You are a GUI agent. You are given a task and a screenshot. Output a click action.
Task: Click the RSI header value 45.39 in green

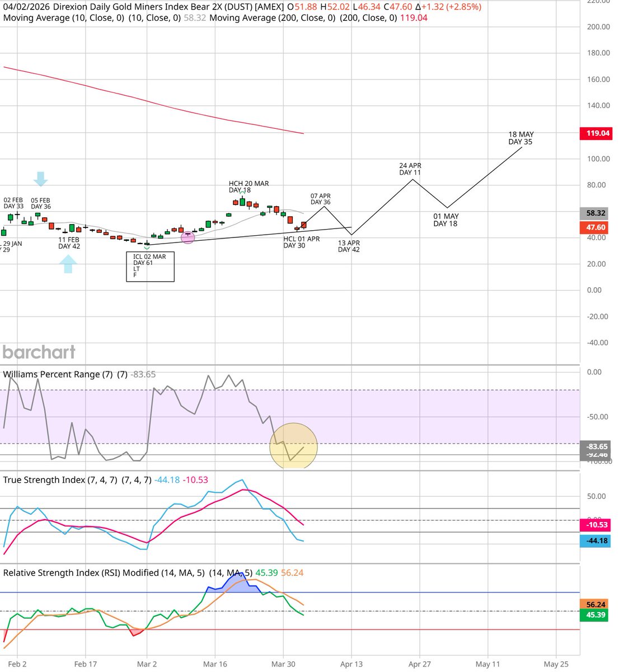click(266, 573)
